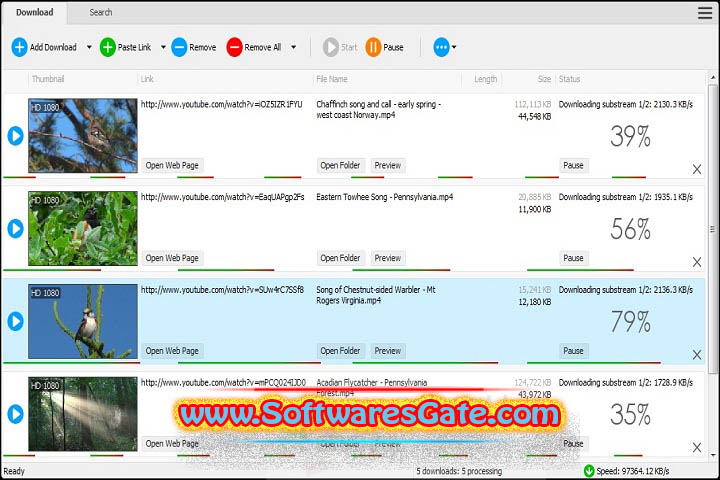Image resolution: width=720 pixels, height=480 pixels.
Task: Open Folder for Chestnut-sided Warbler video
Action: 340,351
